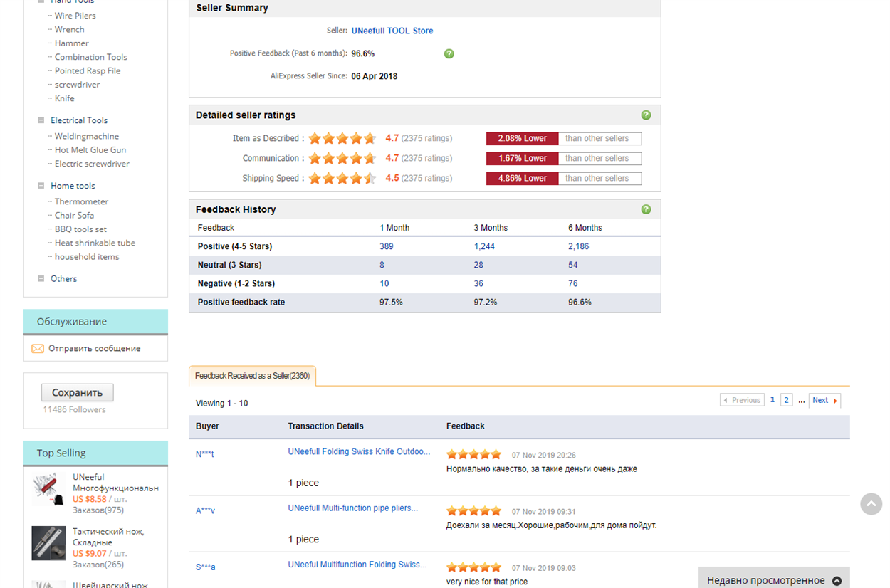Open 6 Months positive feedback count 2,186
Screen dimensions: 890x588
578,246
